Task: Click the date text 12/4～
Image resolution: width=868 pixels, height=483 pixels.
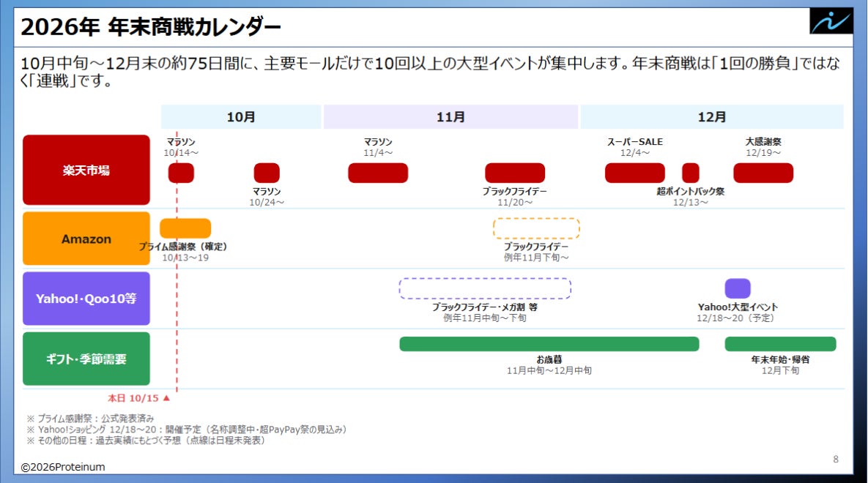Action: click(635, 153)
